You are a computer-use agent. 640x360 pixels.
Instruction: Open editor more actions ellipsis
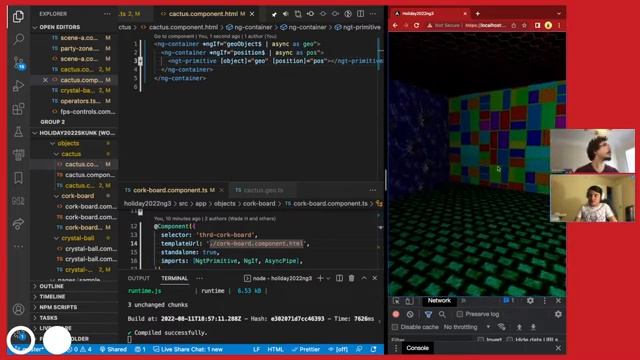[373, 13]
